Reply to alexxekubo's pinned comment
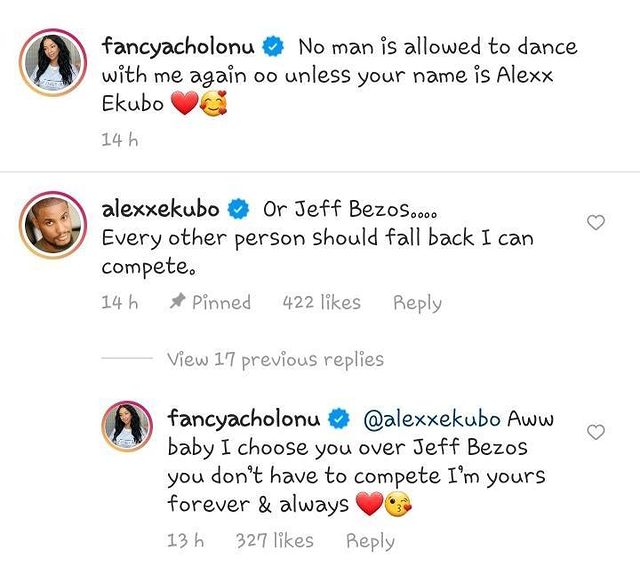This screenshot has width=640, height=582. coord(417,302)
